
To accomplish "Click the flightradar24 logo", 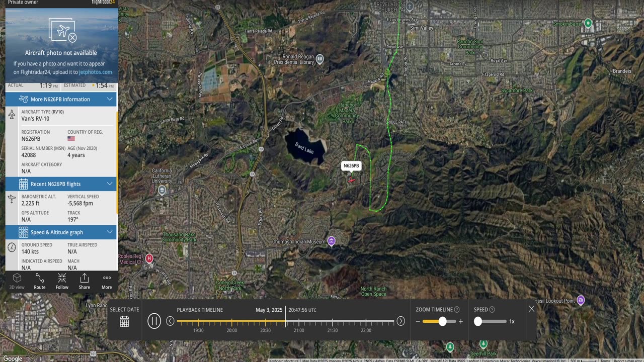I will 103,2.
